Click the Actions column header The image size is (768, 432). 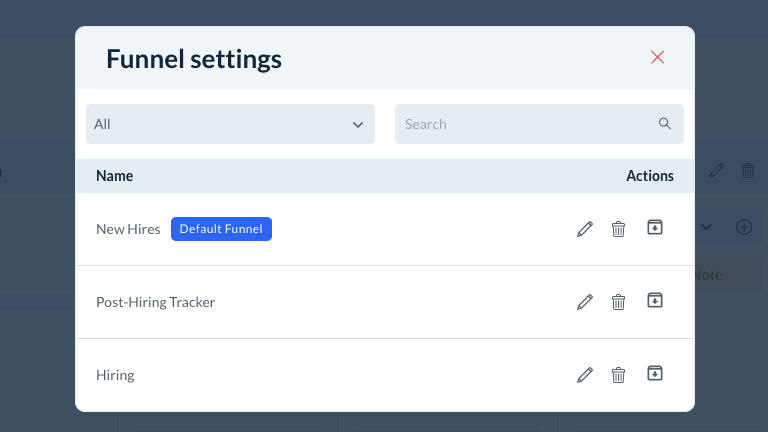[650, 176]
